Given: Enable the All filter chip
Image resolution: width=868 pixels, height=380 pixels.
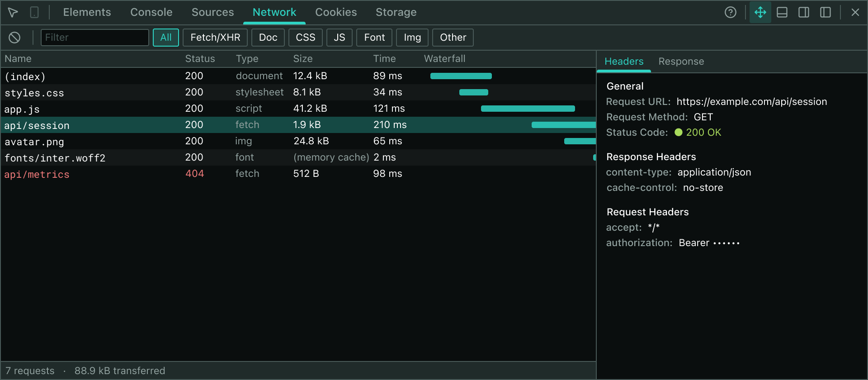Looking at the screenshot, I should pos(166,38).
